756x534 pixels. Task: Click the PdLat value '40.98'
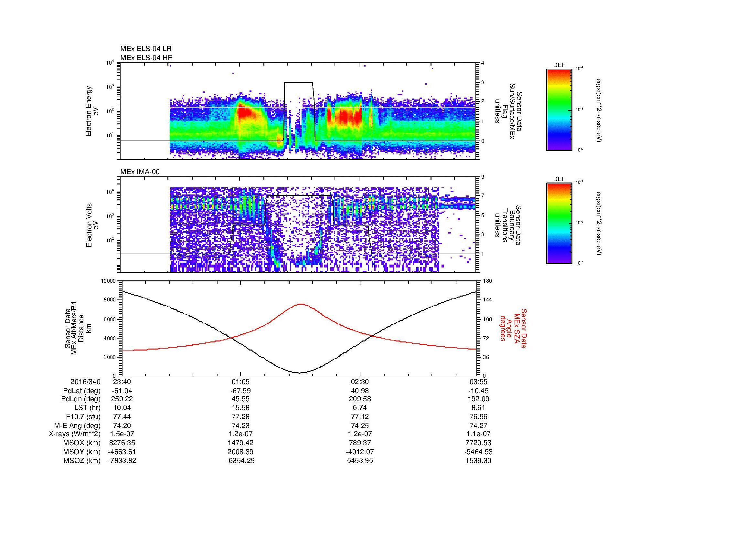[x=360, y=391]
